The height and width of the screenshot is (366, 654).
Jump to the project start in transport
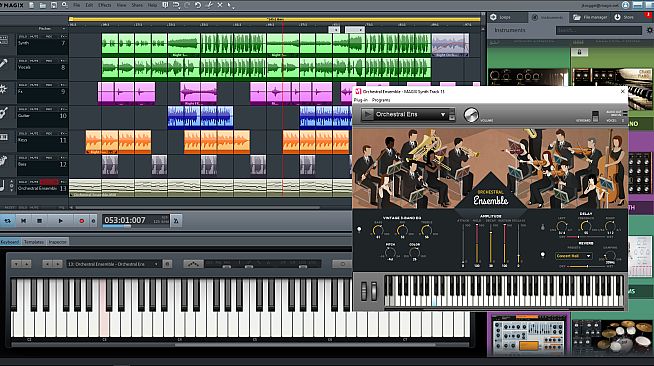[x=23, y=221]
